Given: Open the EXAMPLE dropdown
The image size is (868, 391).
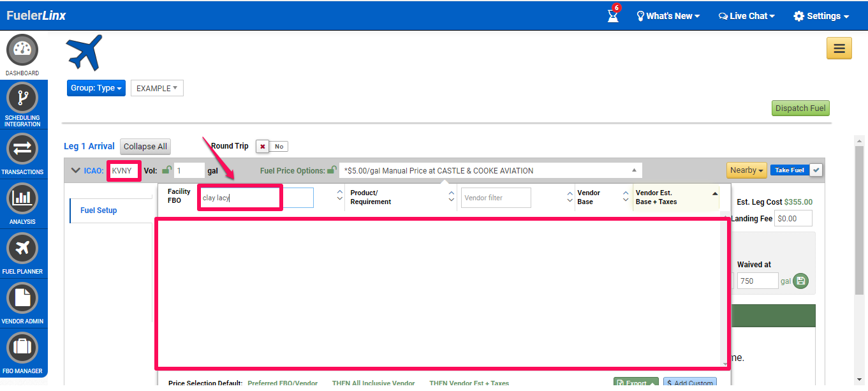Looking at the screenshot, I should 157,88.
